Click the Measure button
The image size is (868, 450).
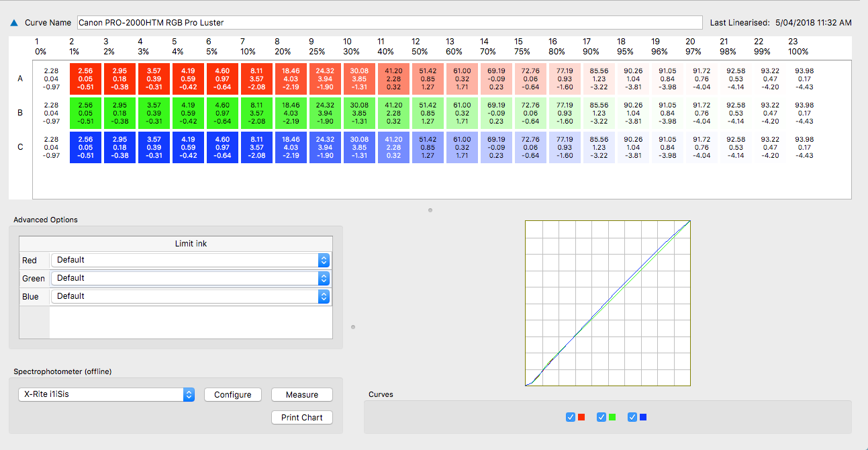click(x=301, y=394)
